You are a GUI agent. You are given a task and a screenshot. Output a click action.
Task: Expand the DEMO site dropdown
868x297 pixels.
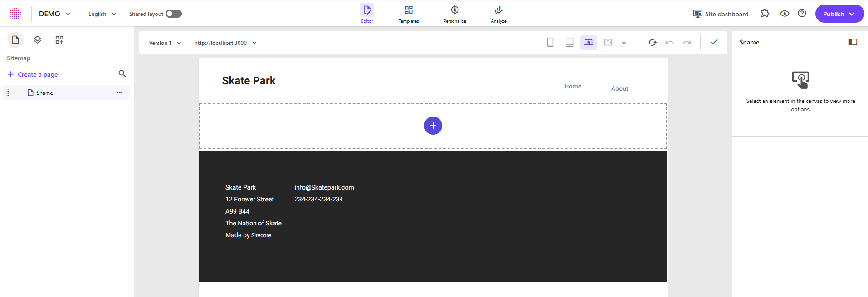click(54, 14)
